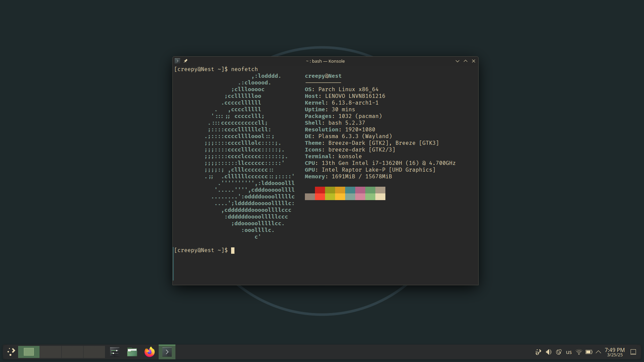
Task: Click the 'Kernel: 6.13.8-arch1-1' line
Action: coord(341,103)
